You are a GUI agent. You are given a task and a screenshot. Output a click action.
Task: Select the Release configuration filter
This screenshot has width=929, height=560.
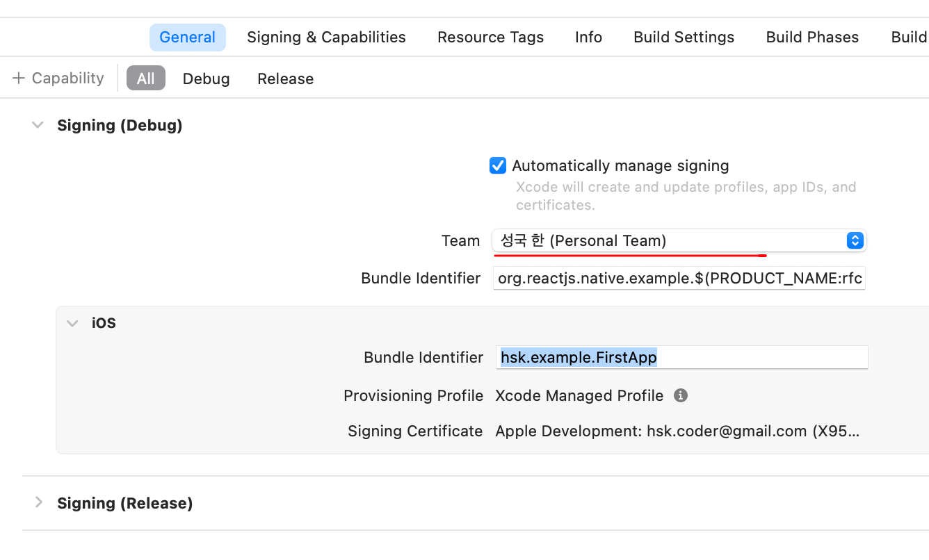285,79
